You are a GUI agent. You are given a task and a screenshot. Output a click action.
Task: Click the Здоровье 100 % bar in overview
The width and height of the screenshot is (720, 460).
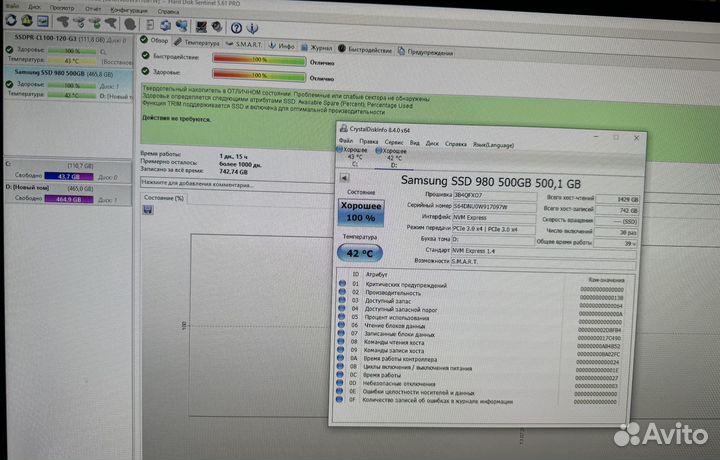(x=259, y=75)
